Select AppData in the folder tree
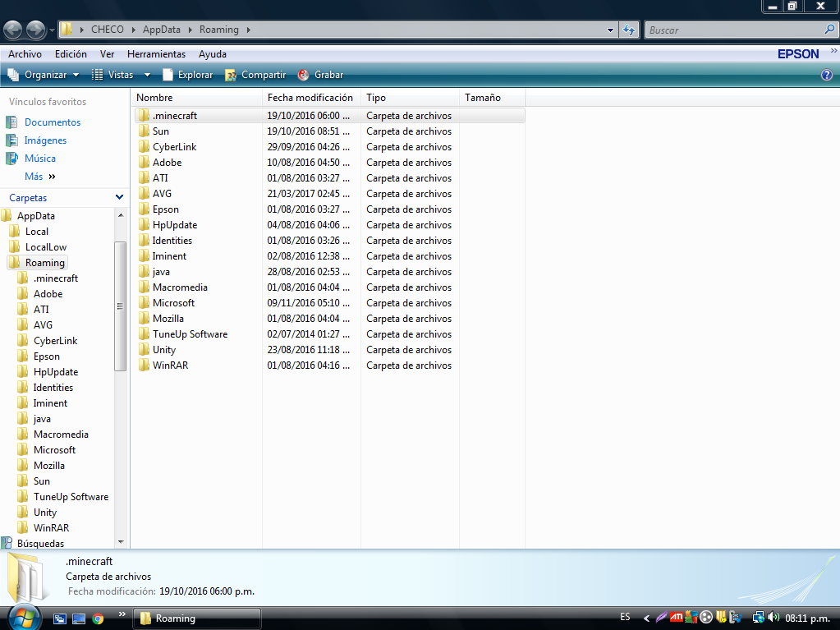 [35, 216]
